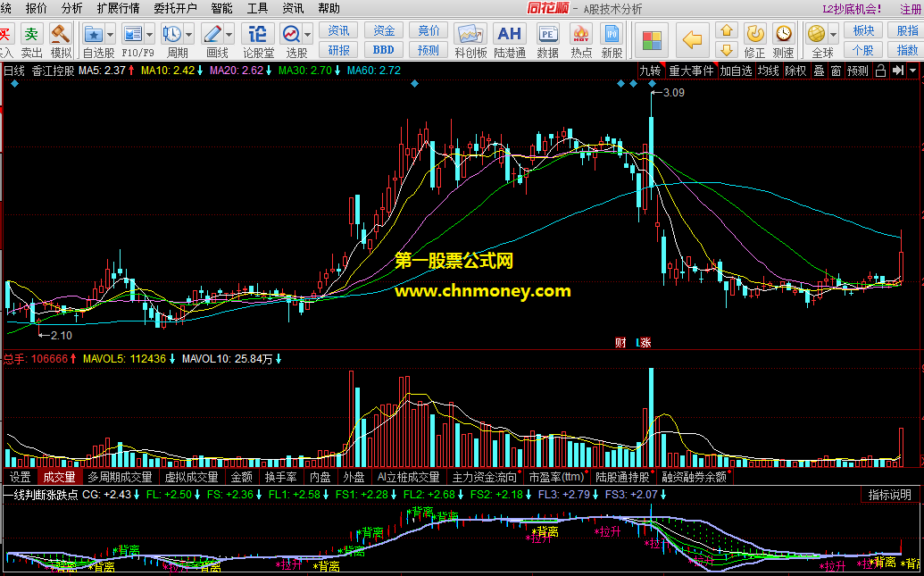Toggle 均线 moving averages display
The width and height of the screenshot is (924, 576).
pyautogui.click(x=769, y=71)
